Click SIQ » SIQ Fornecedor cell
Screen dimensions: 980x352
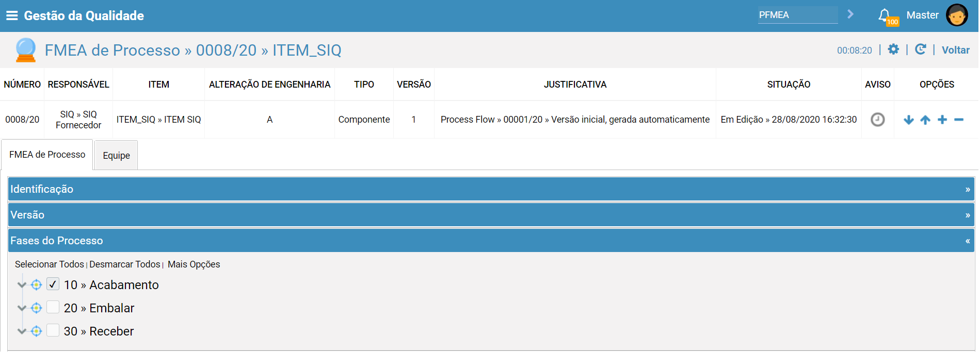78,120
